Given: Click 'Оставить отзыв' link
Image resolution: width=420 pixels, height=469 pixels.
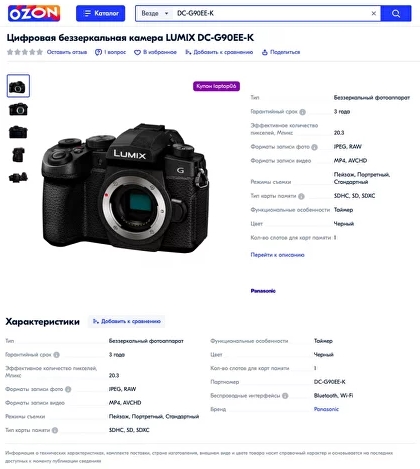Looking at the screenshot, I should tap(67, 52).
